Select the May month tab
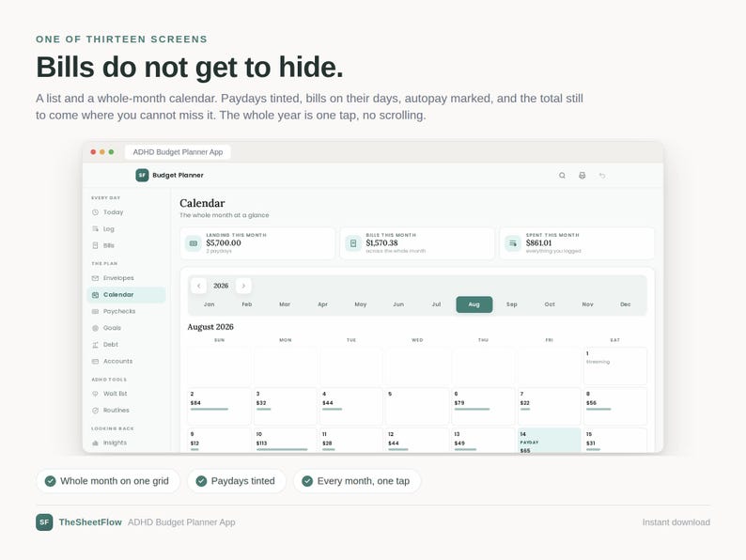 click(x=361, y=304)
